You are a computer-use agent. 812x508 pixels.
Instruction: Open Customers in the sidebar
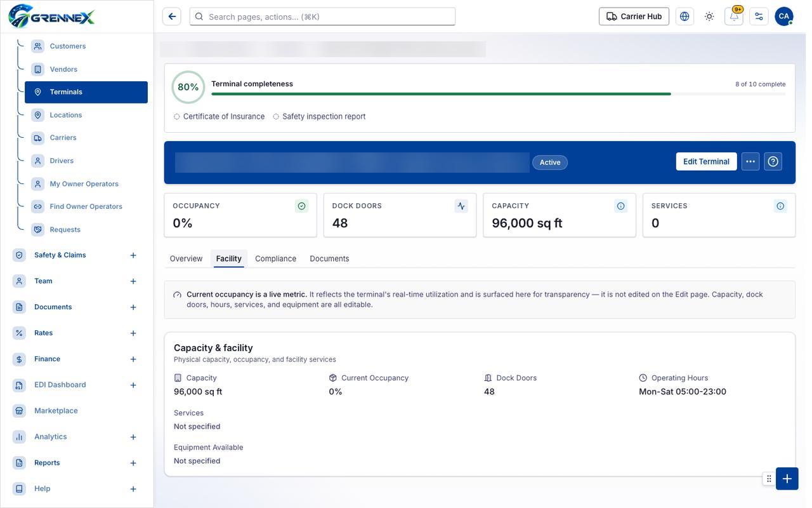(86, 46)
